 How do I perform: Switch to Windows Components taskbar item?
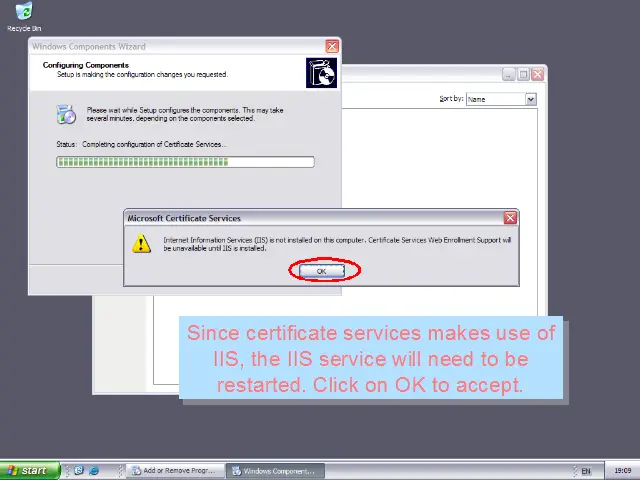tap(276, 471)
